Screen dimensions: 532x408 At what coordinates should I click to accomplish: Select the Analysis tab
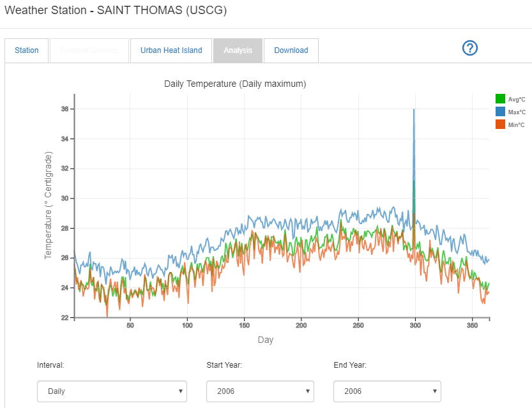238,50
